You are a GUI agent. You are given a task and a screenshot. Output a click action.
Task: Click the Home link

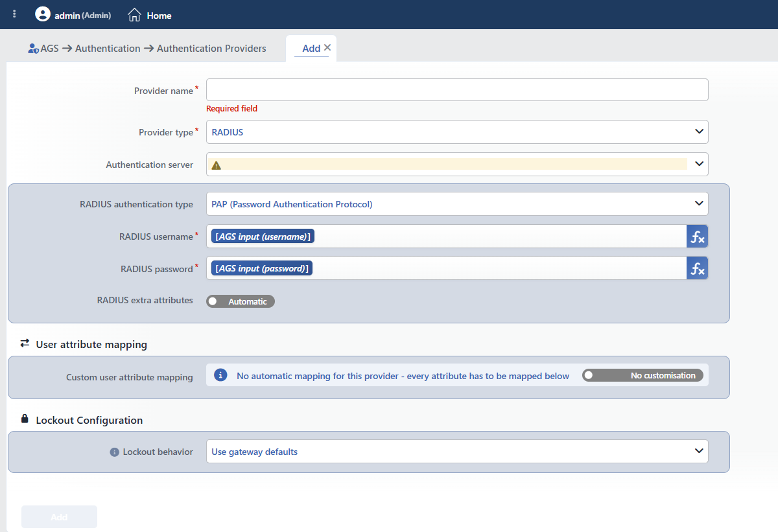(159, 16)
